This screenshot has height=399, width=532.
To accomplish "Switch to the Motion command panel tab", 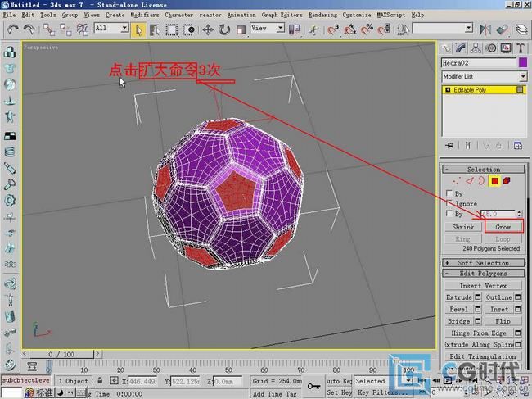I will tap(490, 48).
